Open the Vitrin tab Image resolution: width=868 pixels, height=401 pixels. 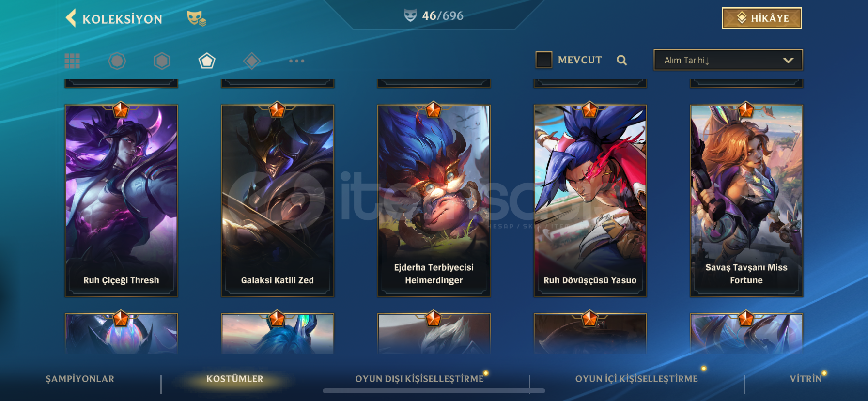[806, 379]
